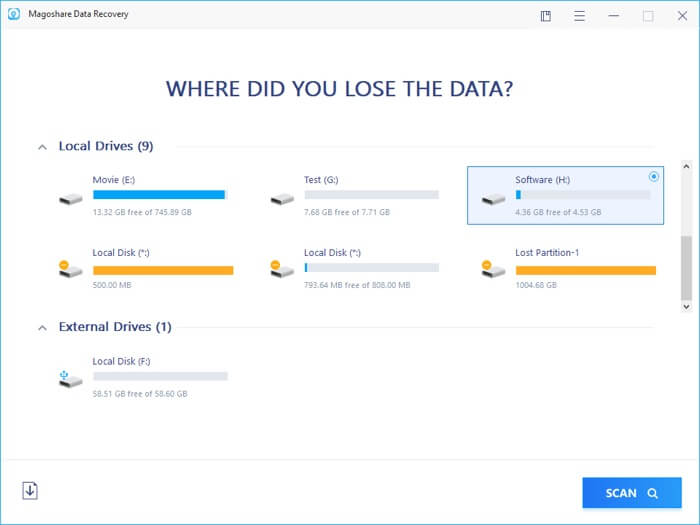Click the drive list scrollbar thumb
700x525 pixels.
686,268
